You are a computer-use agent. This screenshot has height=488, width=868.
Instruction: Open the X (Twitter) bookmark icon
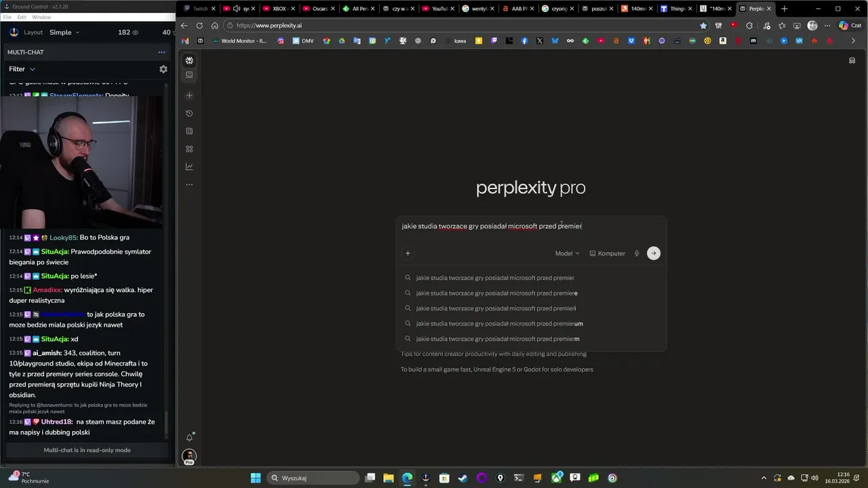click(540, 41)
